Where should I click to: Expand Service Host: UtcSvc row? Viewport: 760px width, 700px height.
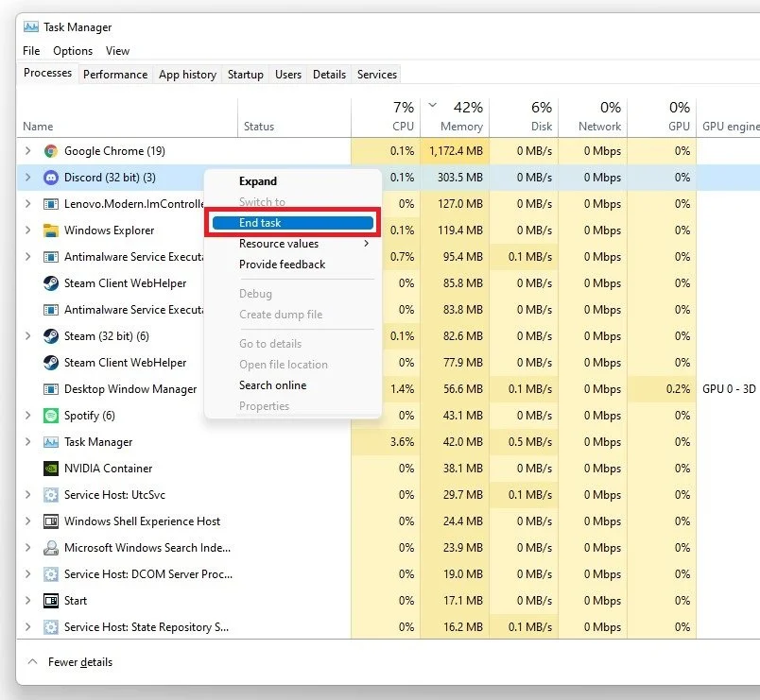tap(28, 495)
